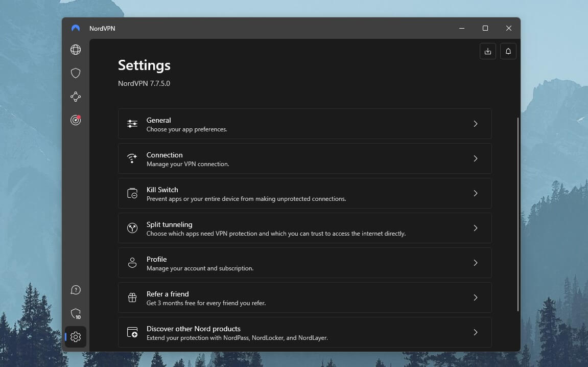Click the Connection wifi icon
Image resolution: width=588 pixels, height=367 pixels.
pos(132,158)
